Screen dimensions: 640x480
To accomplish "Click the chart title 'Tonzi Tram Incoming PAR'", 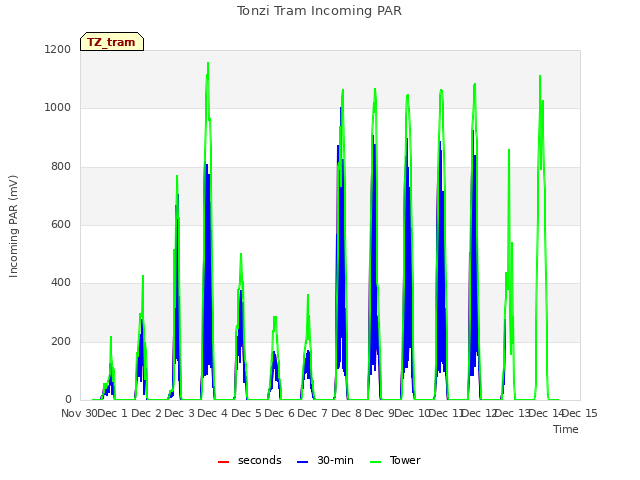I will click(x=319, y=11).
